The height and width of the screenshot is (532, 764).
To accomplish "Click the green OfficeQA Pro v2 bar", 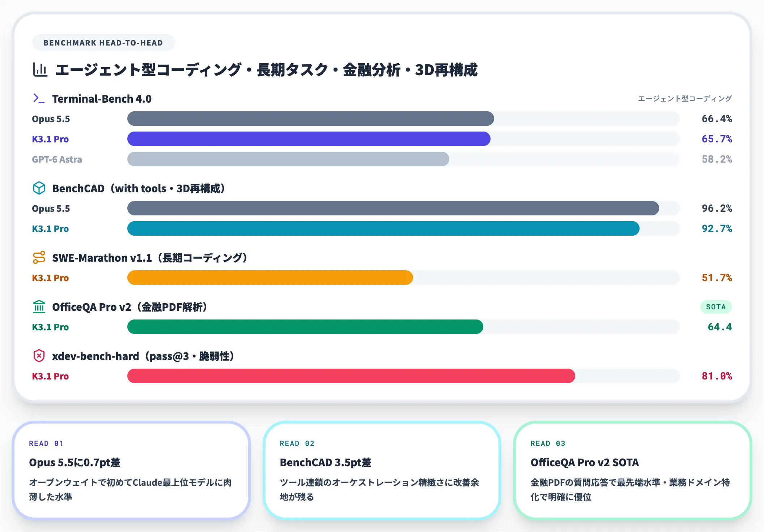I will (x=305, y=327).
